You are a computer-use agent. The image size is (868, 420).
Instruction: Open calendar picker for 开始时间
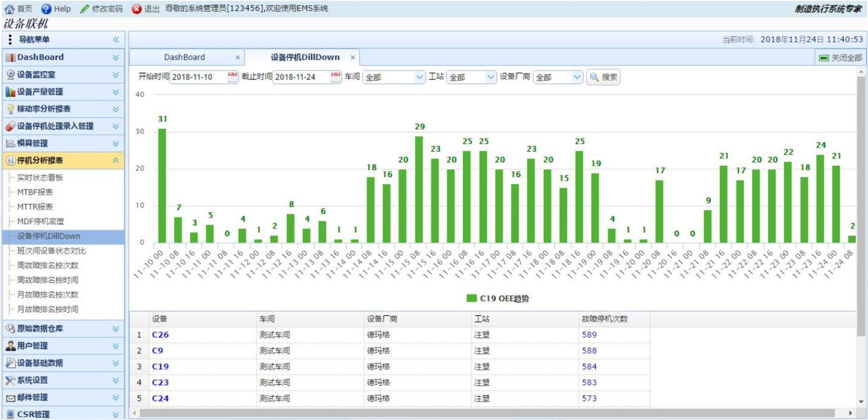tap(233, 77)
